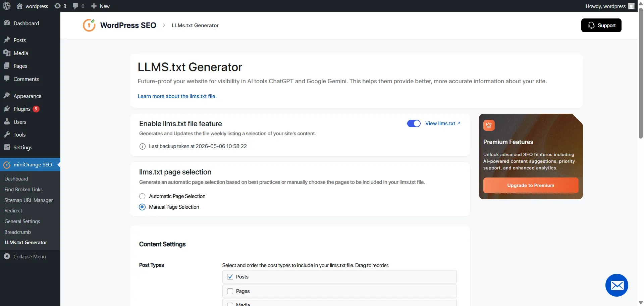Open the comments bubble in the admin bar

pos(75,6)
